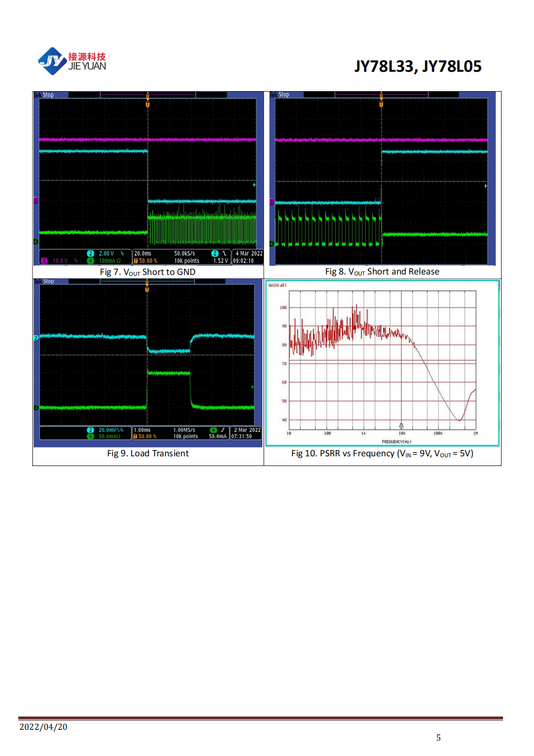The image size is (534, 756).
Task: Select caption 'Fig 10. PSRR vs Frequency'
Action: click(x=343, y=453)
